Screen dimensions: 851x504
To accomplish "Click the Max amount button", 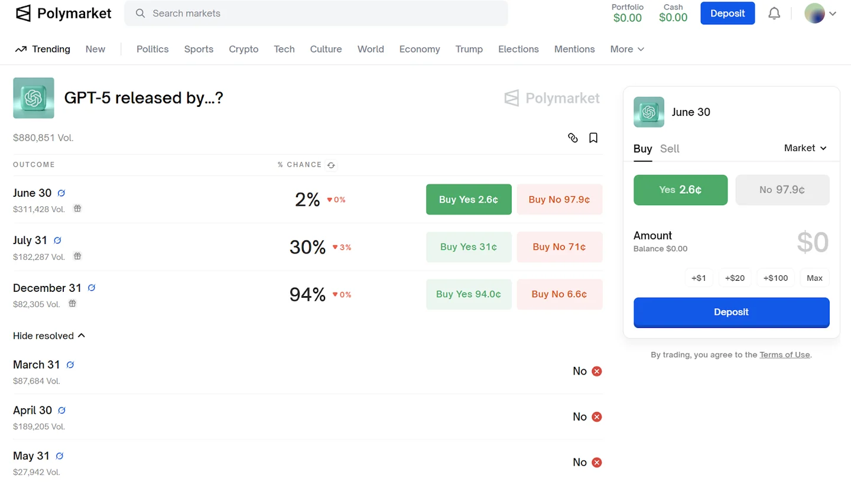I will 814,278.
